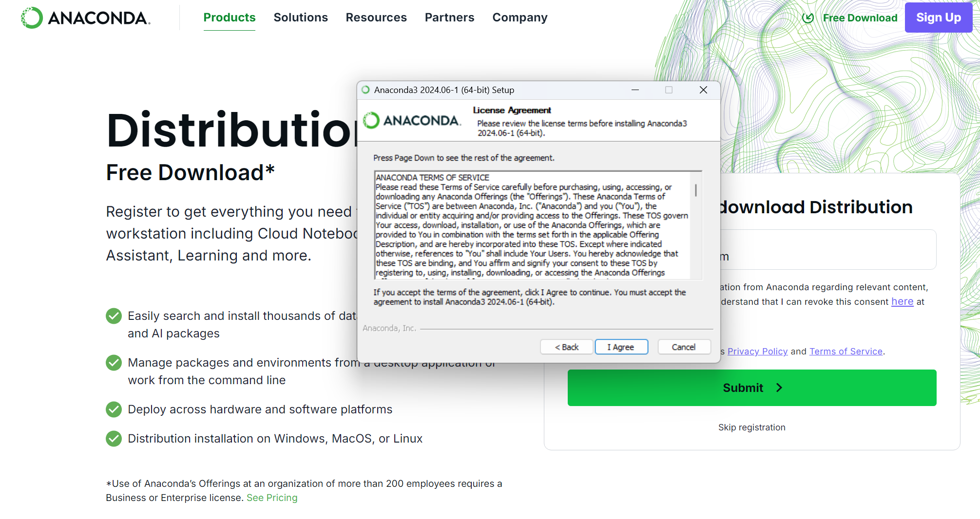This screenshot has height=519, width=980.
Task: Close the Anaconda3 Setup window
Action: 703,90
